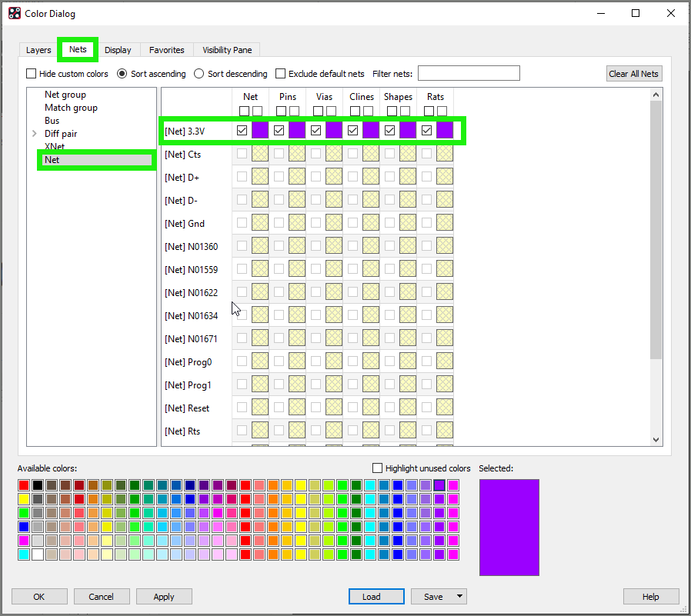Tick the Exclude default nets checkbox
This screenshot has width=691, height=616.
280,74
